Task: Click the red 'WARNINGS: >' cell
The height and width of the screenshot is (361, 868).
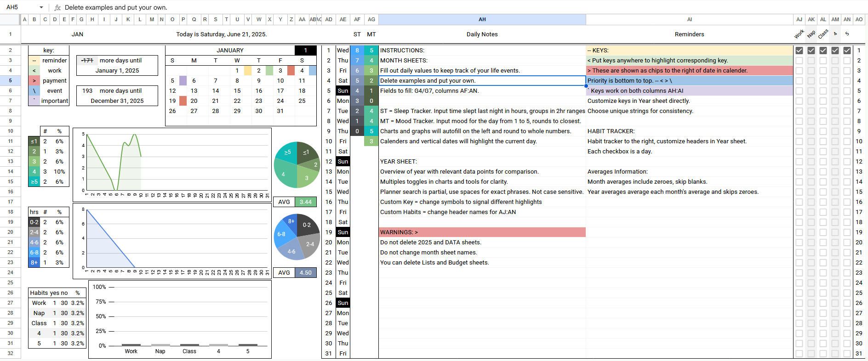Action: pos(482,232)
